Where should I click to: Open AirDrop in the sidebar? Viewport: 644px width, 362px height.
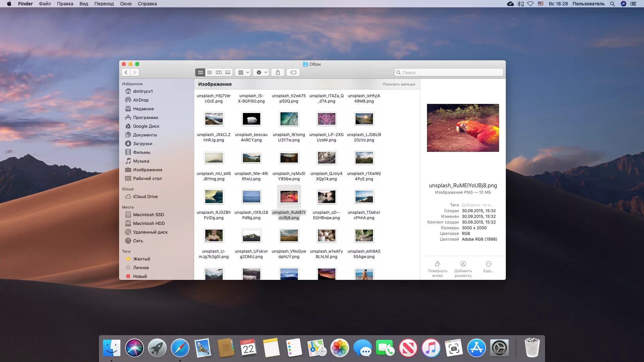pyautogui.click(x=141, y=100)
